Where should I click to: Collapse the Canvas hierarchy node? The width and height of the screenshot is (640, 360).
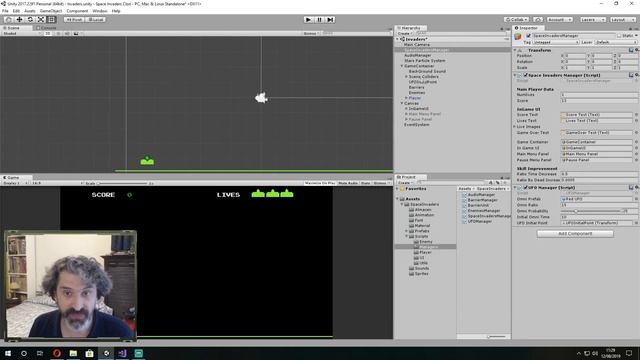(402, 103)
